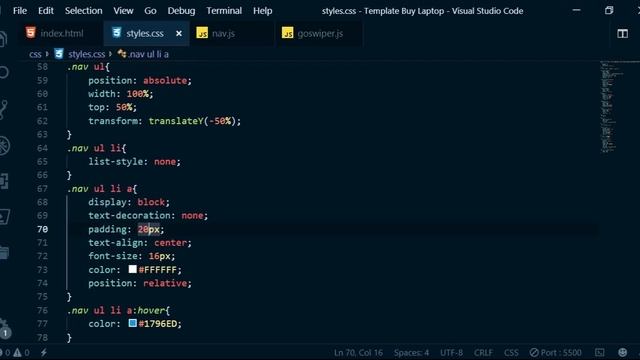The width and height of the screenshot is (640, 360).
Task: Click Port : 5500 Live Server button
Action: [x=556, y=353]
